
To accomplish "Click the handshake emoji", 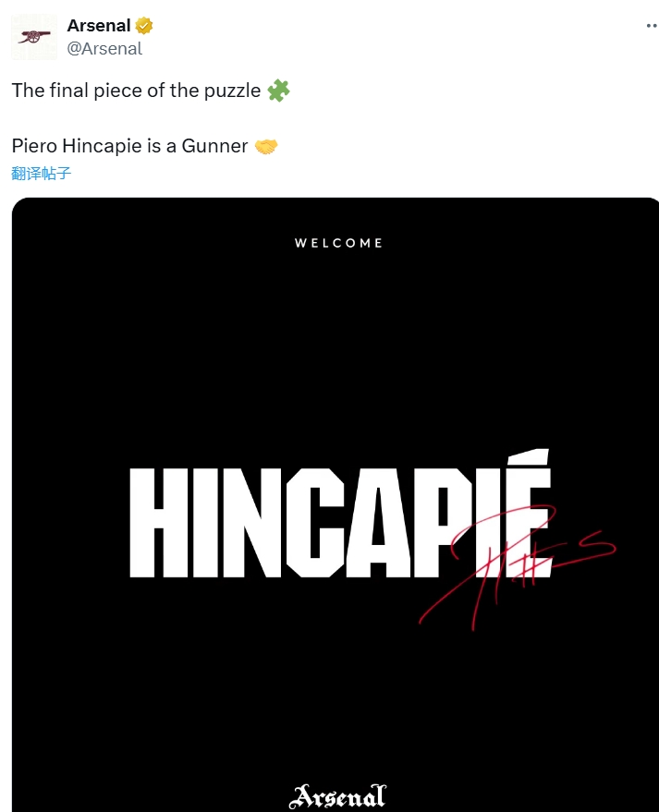I will (x=266, y=146).
